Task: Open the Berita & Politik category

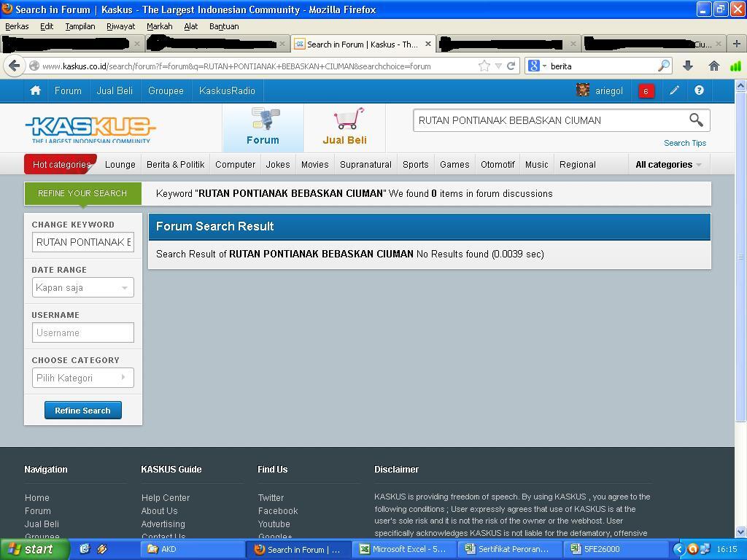Action: click(175, 164)
